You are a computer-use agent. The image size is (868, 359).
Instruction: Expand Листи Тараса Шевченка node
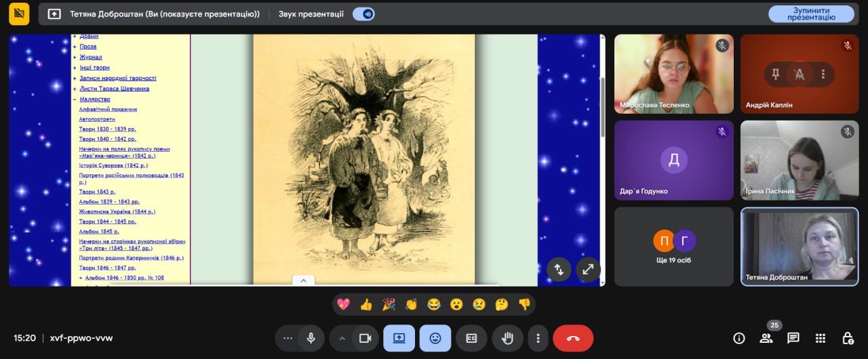[x=75, y=89]
